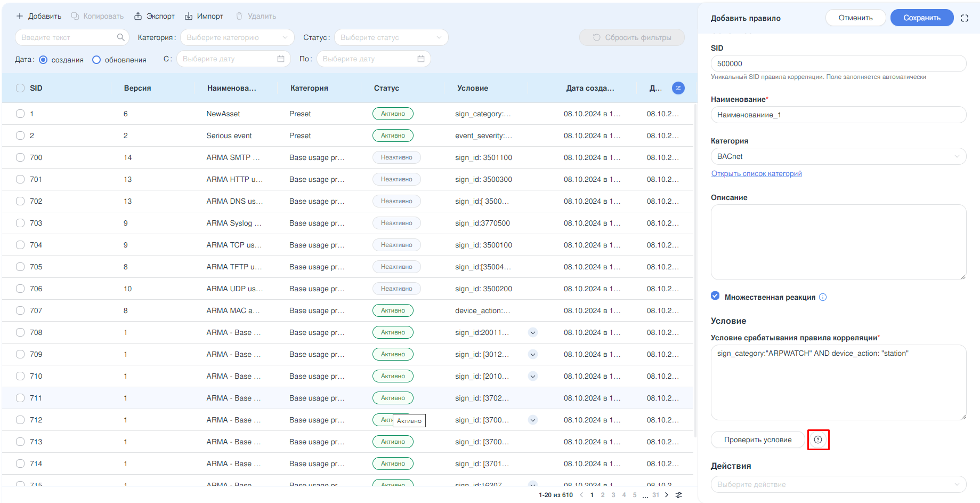Go to next page using right arrow
The image size is (980, 503).
point(667,495)
